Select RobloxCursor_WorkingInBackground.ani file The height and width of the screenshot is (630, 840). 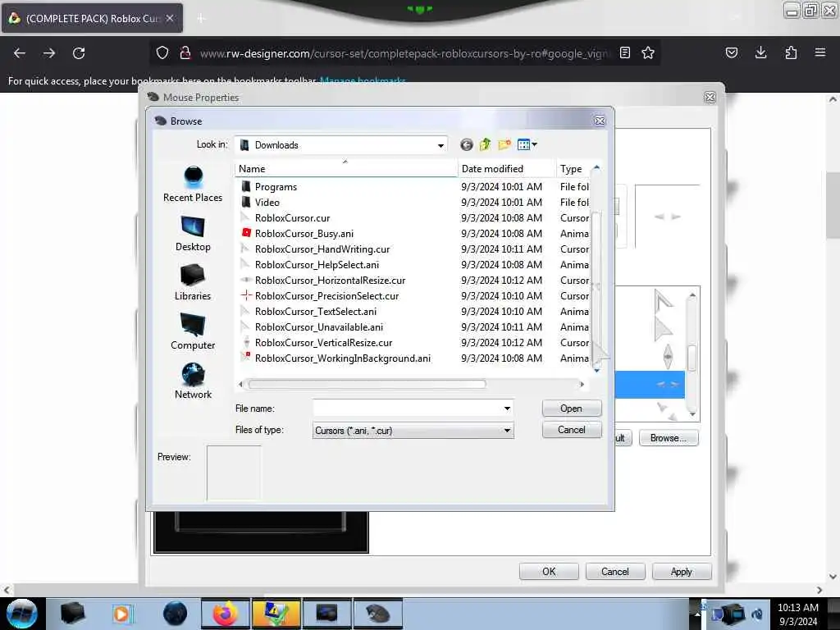(343, 358)
